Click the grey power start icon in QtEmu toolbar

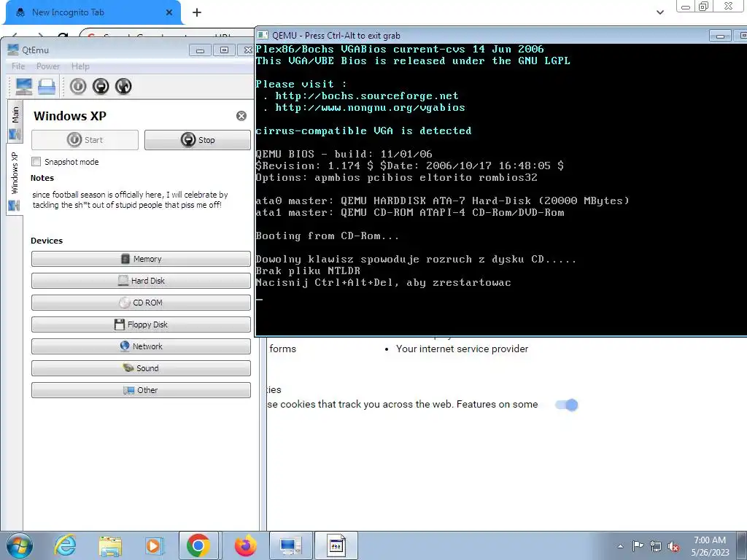coord(78,86)
